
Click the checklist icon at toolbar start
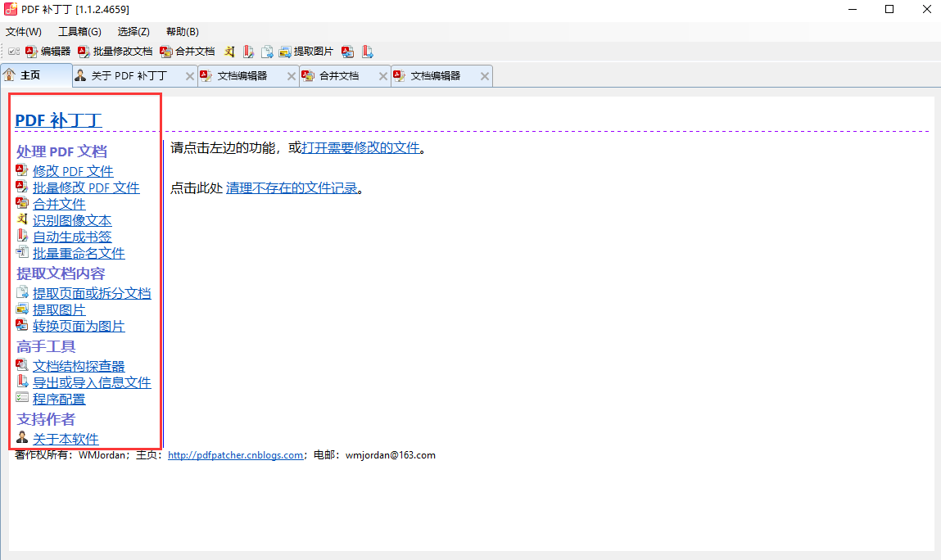tap(14, 52)
